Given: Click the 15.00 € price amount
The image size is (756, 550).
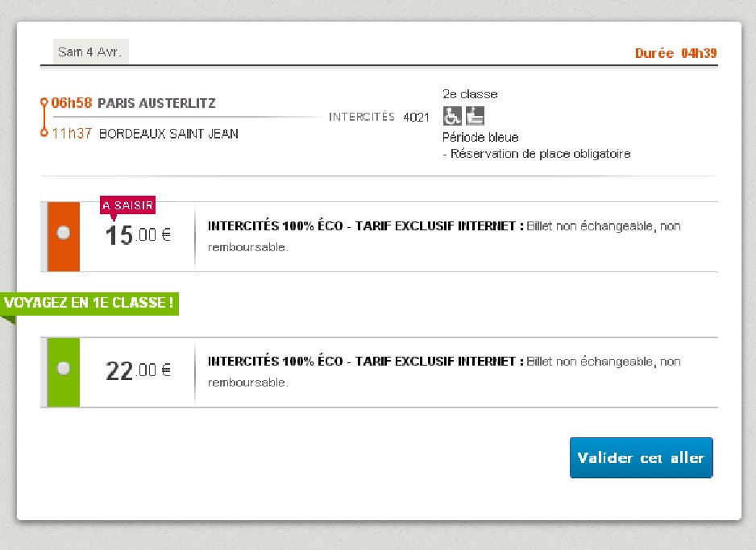Looking at the screenshot, I should [138, 235].
